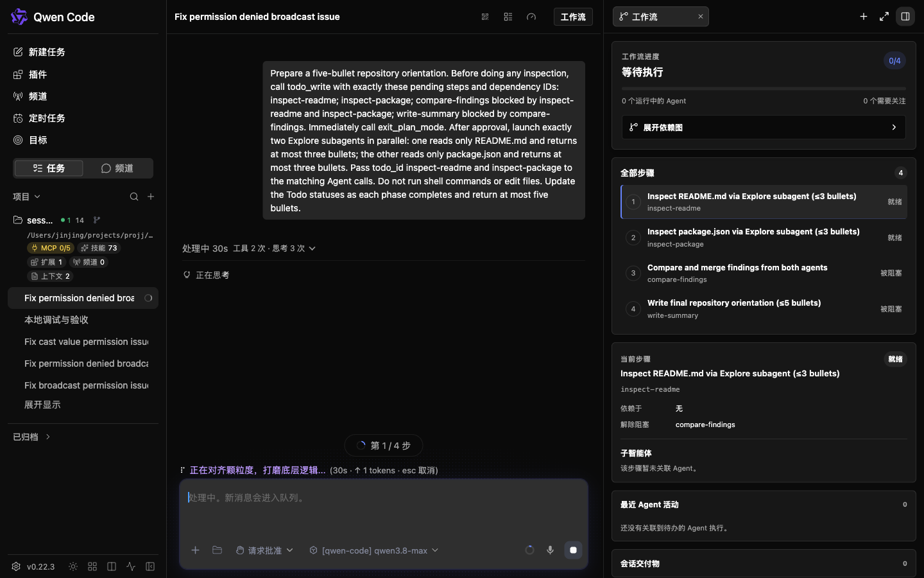Select the 工作流 panel tab
This screenshot has width=924, height=578.
[660, 17]
